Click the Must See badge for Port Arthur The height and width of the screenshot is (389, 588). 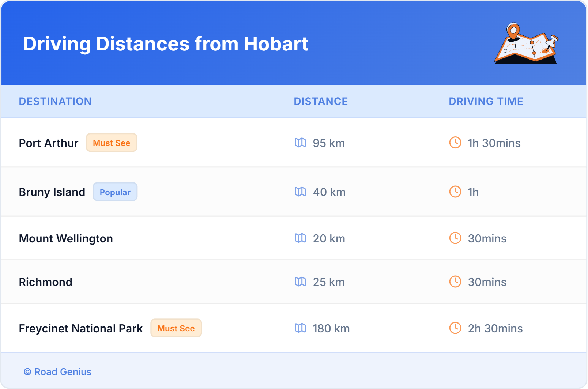pyautogui.click(x=112, y=143)
